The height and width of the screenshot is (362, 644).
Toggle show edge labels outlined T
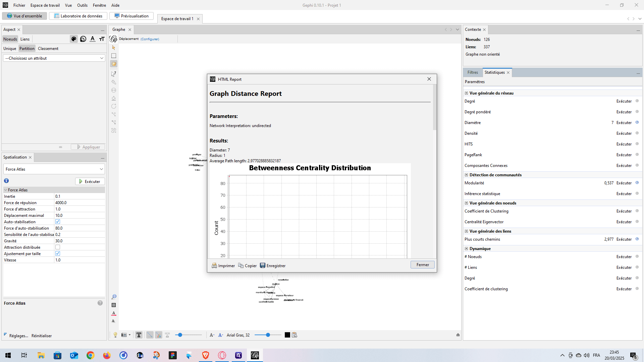[x=167, y=335]
